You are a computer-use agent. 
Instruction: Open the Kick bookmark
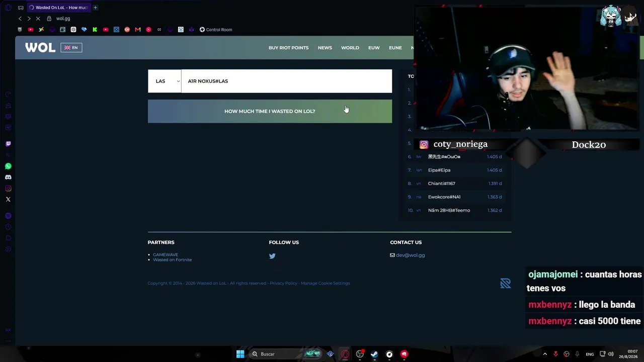pos(95,30)
